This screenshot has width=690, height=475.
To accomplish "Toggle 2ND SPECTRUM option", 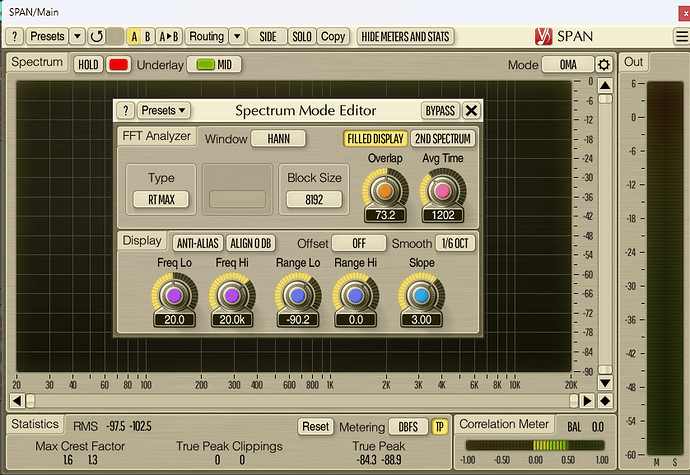I will (443, 139).
